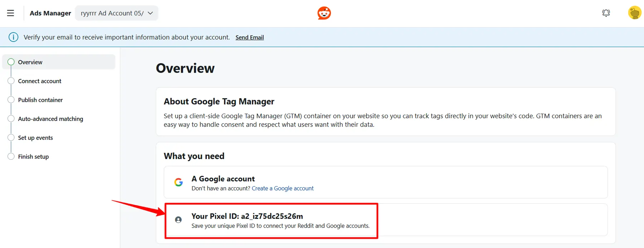Click the Auto-advanced matching step circle
644x248 pixels.
[11, 119]
